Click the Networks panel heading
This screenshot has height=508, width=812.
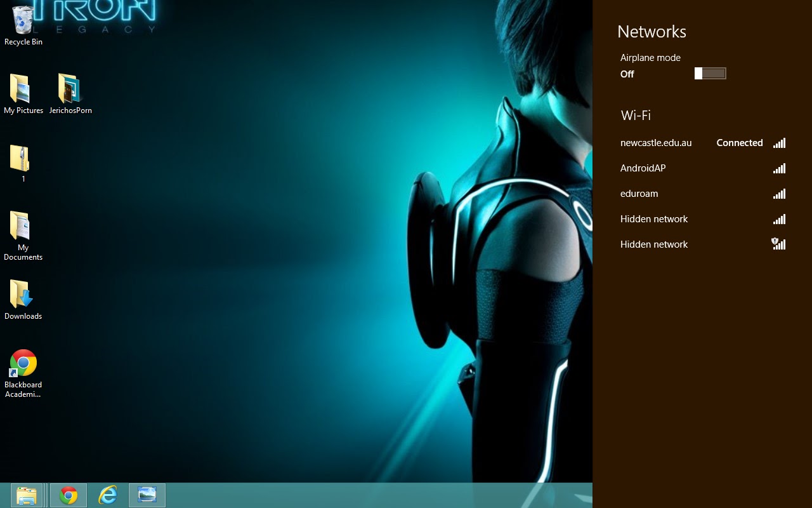tap(652, 32)
